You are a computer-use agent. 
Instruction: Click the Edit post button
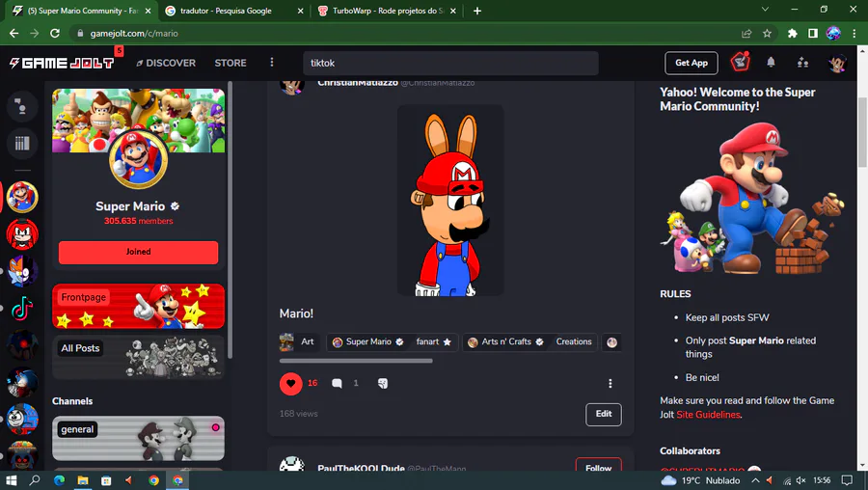coord(604,414)
